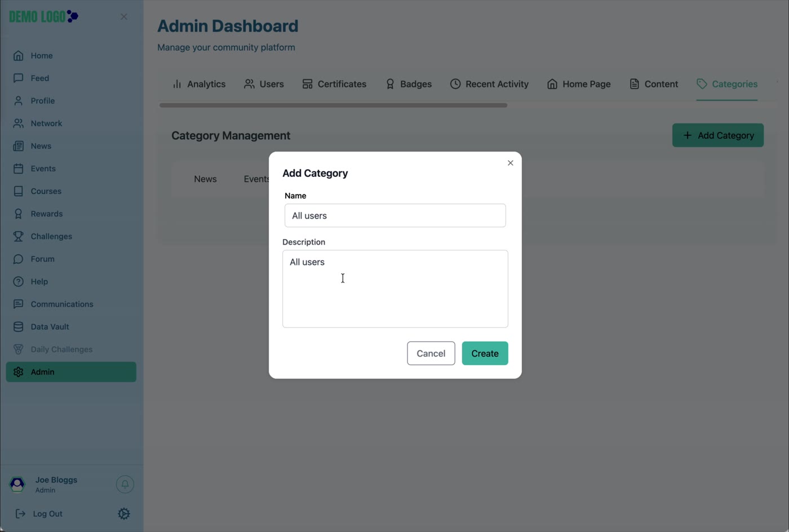Click the Network people icon

[x=19, y=123]
